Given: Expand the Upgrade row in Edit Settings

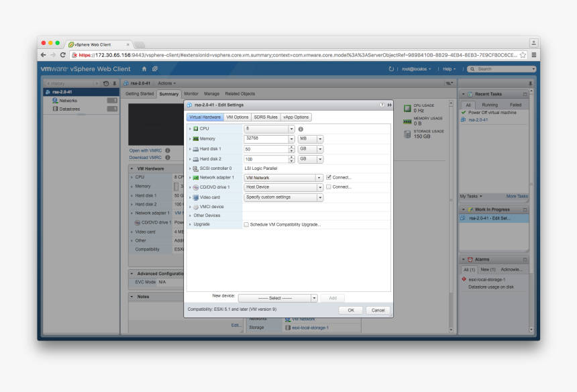Looking at the screenshot, I should 190,224.
